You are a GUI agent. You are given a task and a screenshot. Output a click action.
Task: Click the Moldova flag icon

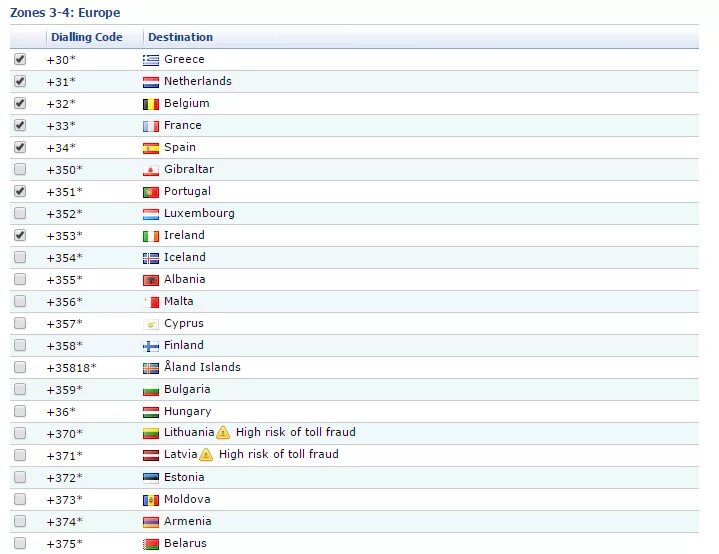click(151, 500)
